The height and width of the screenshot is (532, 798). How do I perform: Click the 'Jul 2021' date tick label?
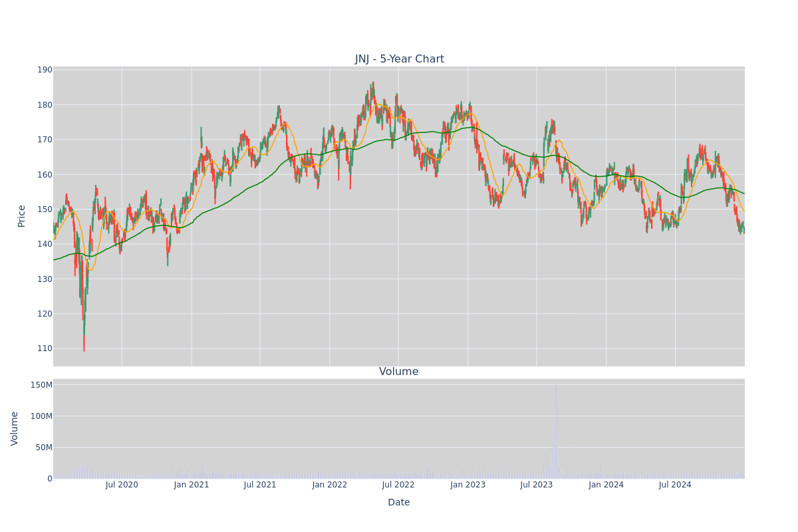click(260, 485)
